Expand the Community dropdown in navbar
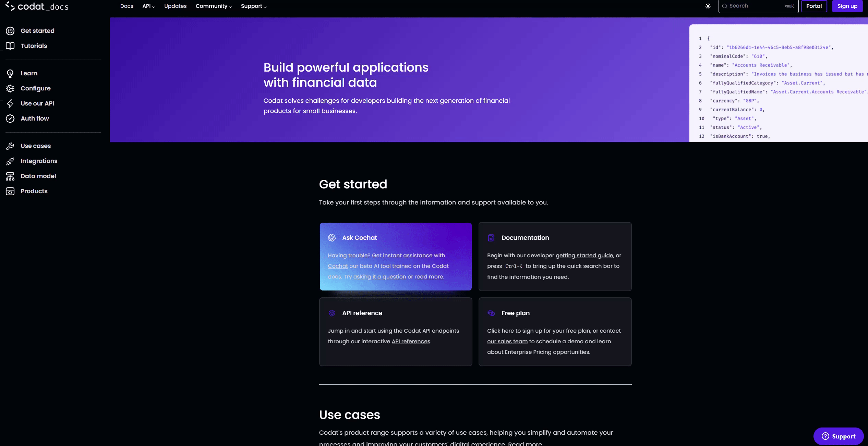This screenshot has width=868, height=446. [x=214, y=6]
